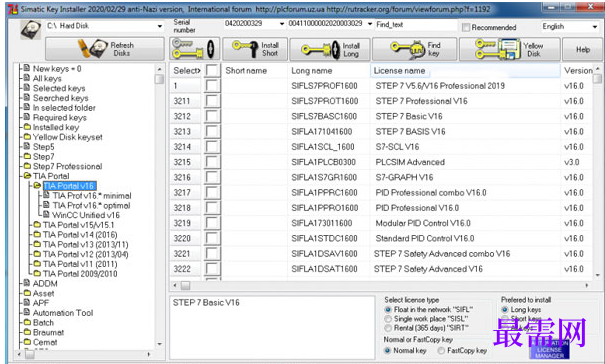Click the Install Short key button
Screen dimensions: 605x364
(255, 49)
